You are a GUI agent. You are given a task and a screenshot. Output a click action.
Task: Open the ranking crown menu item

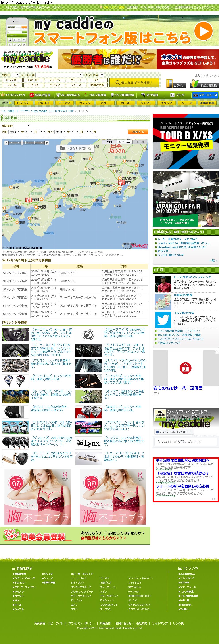[13, 95]
